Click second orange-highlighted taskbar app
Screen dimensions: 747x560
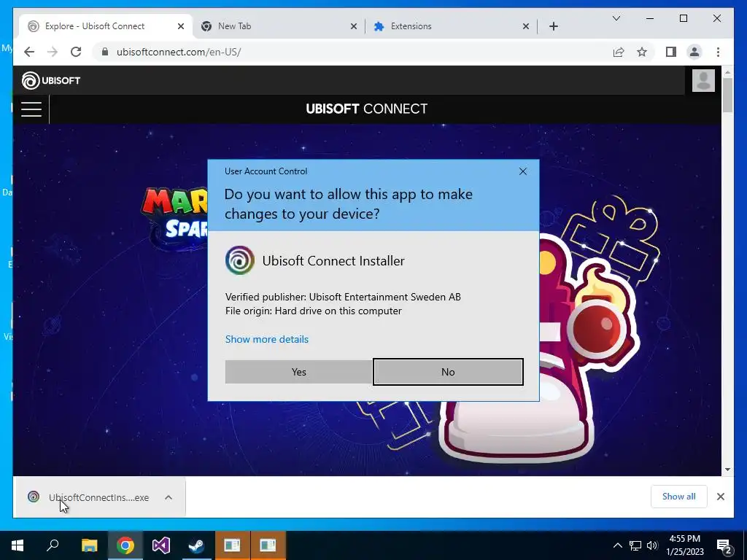click(x=268, y=545)
